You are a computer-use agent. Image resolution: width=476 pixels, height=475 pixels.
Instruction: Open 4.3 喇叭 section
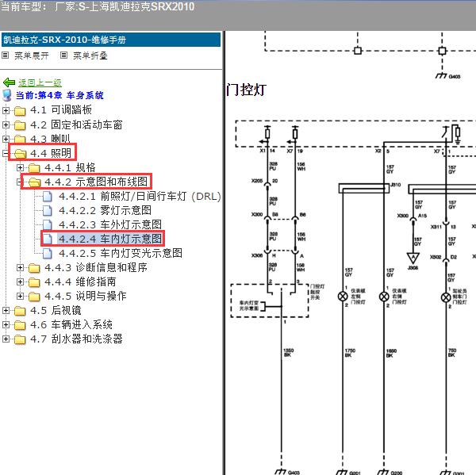point(50,139)
